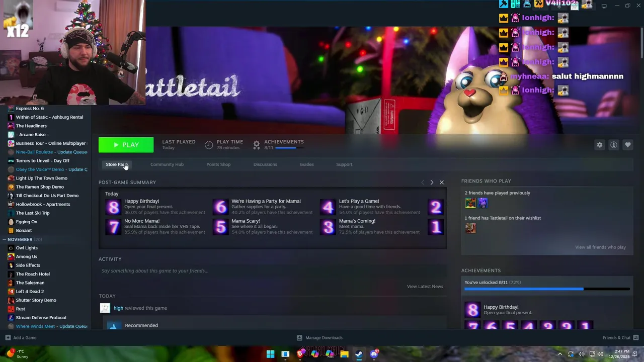Click Mama's Coming achievement badge 3
This screenshot has height=362, width=644.
tap(328, 227)
